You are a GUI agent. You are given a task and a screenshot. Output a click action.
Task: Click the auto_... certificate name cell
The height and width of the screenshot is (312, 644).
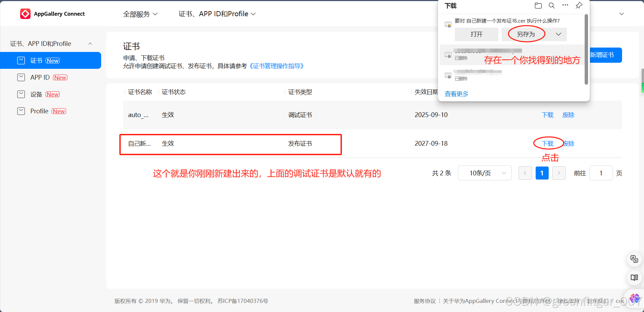tap(138, 115)
